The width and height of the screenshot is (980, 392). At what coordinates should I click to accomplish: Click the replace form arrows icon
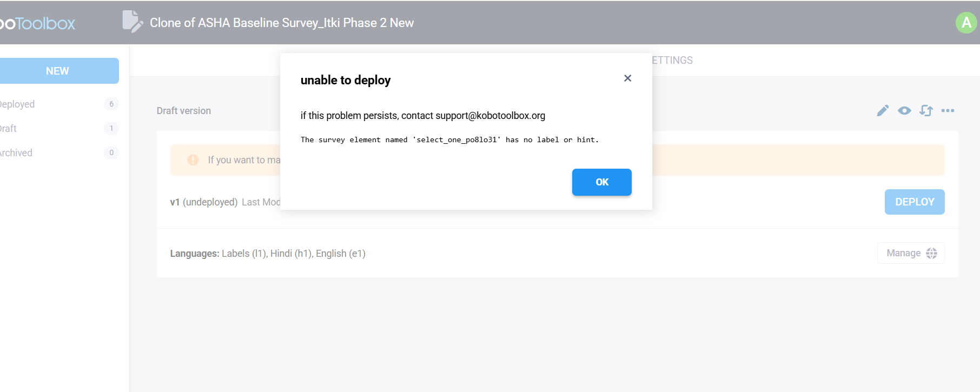tap(926, 111)
